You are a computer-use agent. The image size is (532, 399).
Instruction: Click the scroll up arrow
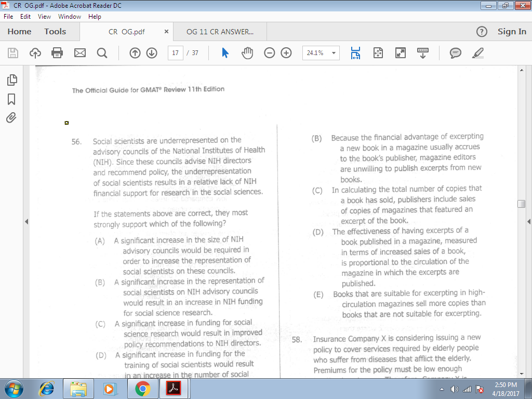click(x=521, y=70)
